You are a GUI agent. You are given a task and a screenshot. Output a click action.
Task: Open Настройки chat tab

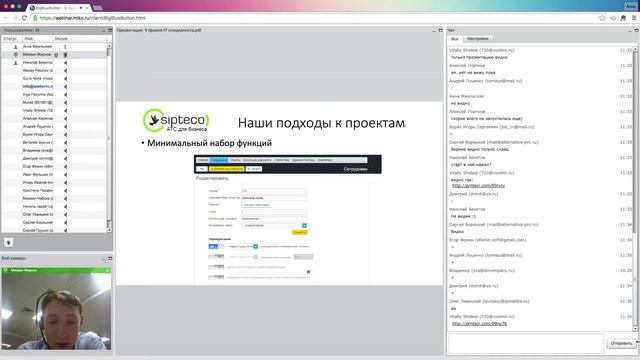click(x=477, y=39)
